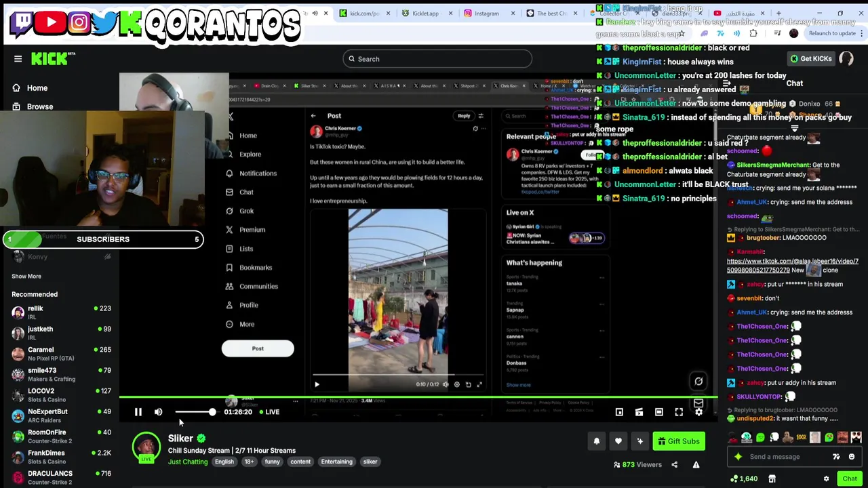868x488 pixels.
Task: Click the green sparkle icon in message box
Action: point(738,457)
